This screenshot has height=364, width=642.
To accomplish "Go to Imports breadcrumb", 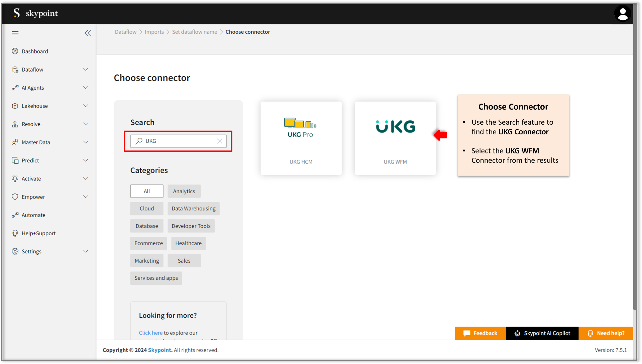I will 154,32.
